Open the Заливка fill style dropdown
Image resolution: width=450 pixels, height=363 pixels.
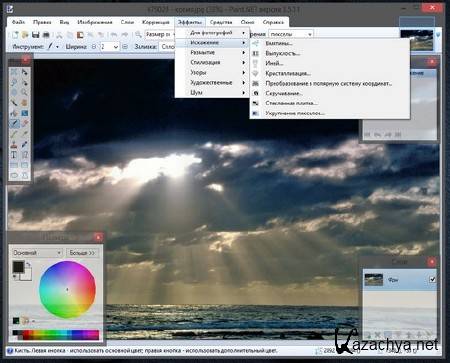point(167,47)
